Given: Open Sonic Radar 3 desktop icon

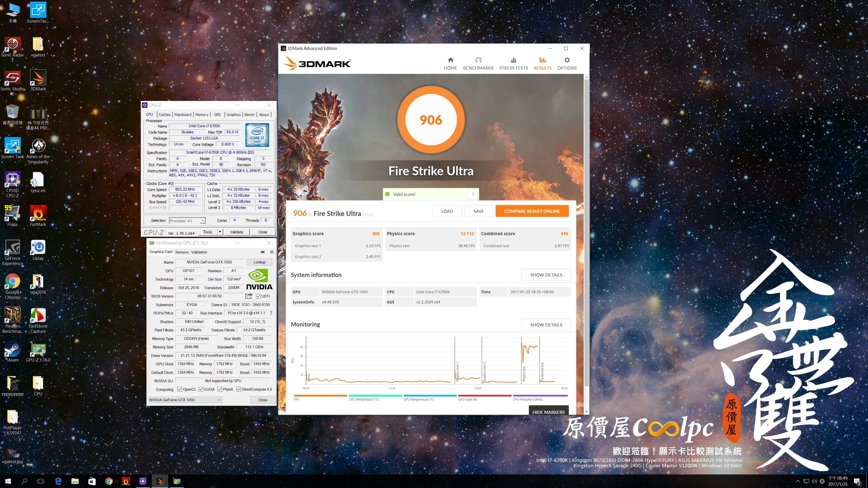Looking at the screenshot, I should coord(12,49).
